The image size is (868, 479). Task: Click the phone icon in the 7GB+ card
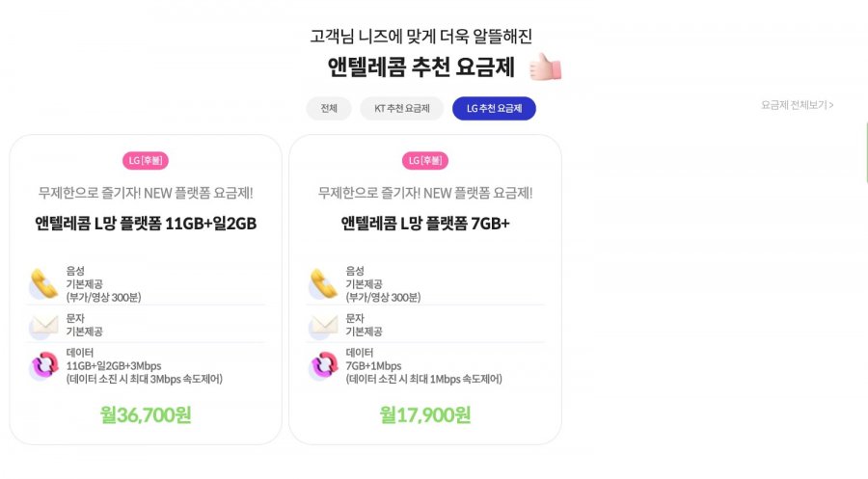(323, 283)
